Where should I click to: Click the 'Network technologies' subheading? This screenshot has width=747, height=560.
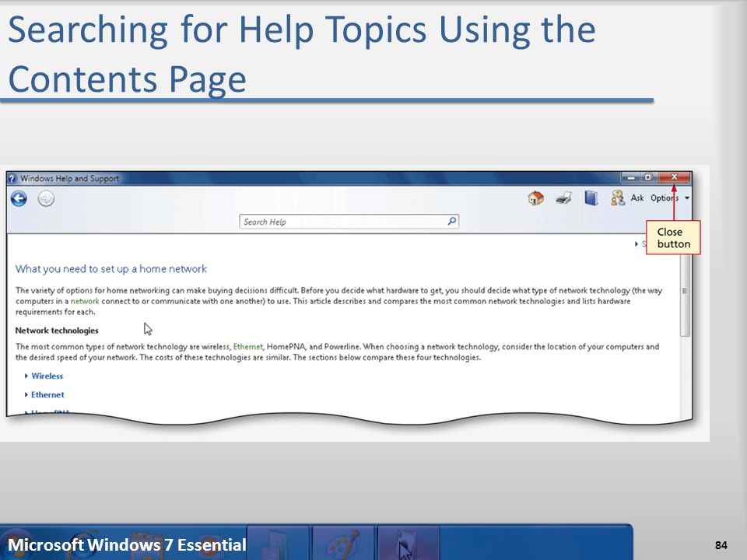click(57, 331)
